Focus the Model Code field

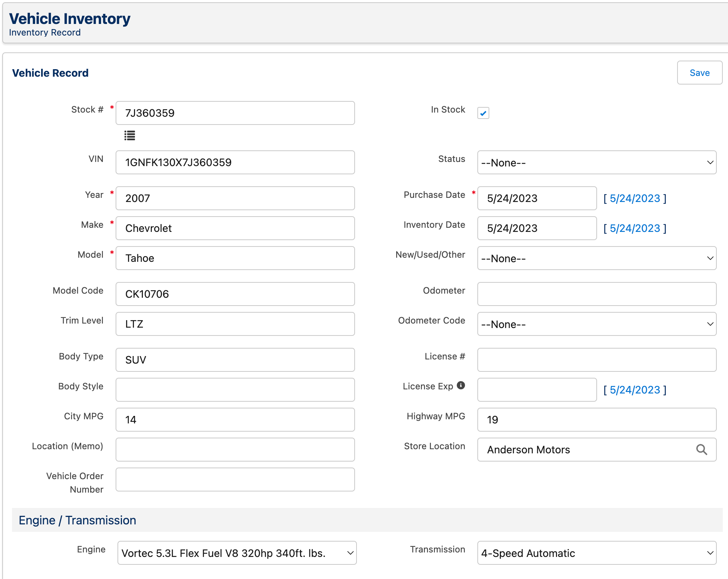tap(235, 294)
